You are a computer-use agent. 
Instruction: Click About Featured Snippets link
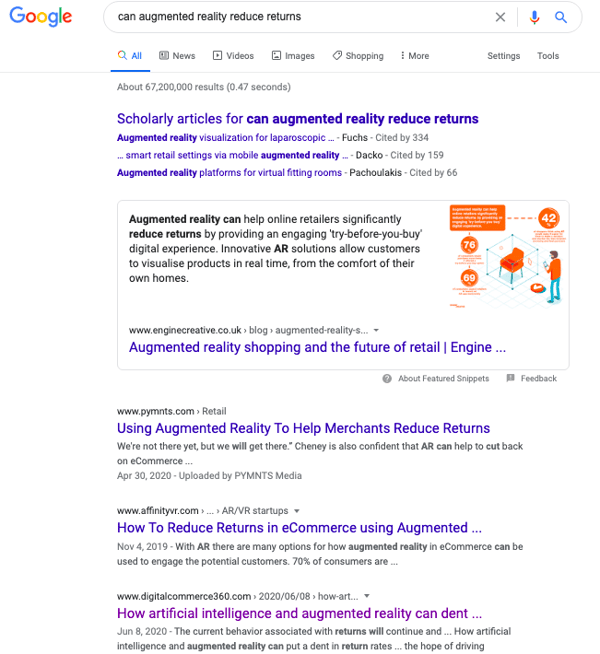pyautogui.click(x=443, y=378)
